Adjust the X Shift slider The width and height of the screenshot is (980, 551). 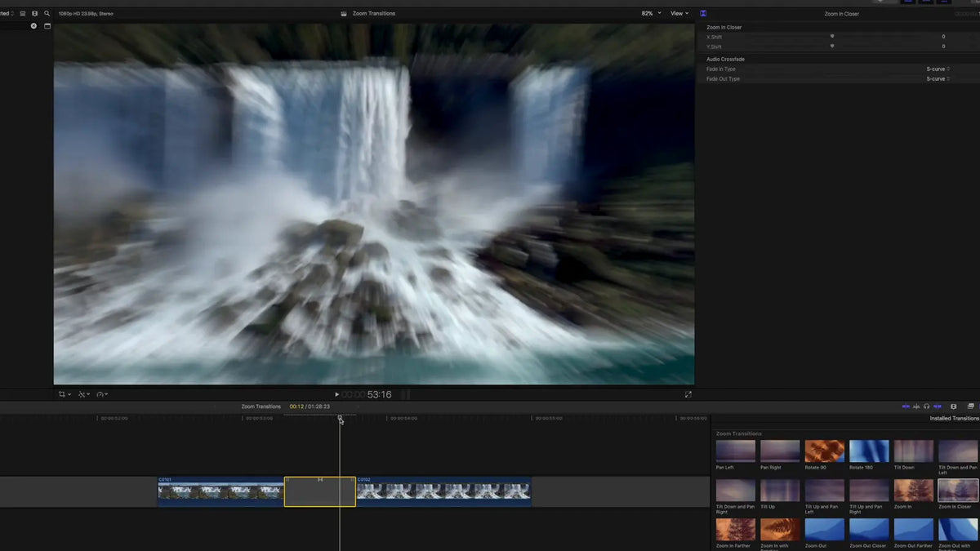(x=831, y=37)
